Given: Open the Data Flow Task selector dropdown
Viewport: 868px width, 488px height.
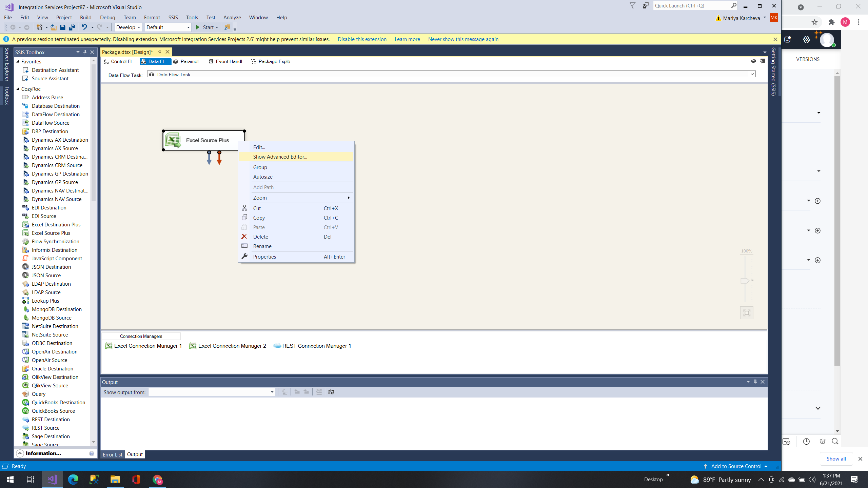Looking at the screenshot, I should pyautogui.click(x=752, y=74).
